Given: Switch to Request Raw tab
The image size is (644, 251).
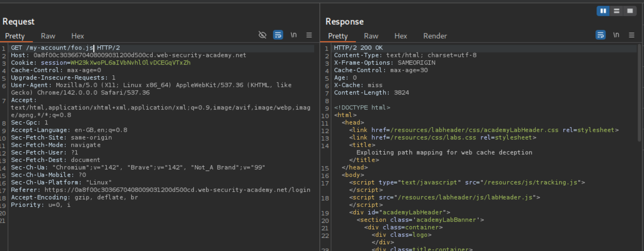Looking at the screenshot, I should 48,36.
